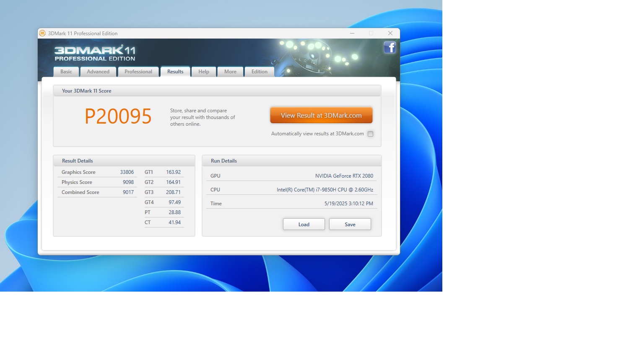Click the GT4 value 97.49

[174, 202]
